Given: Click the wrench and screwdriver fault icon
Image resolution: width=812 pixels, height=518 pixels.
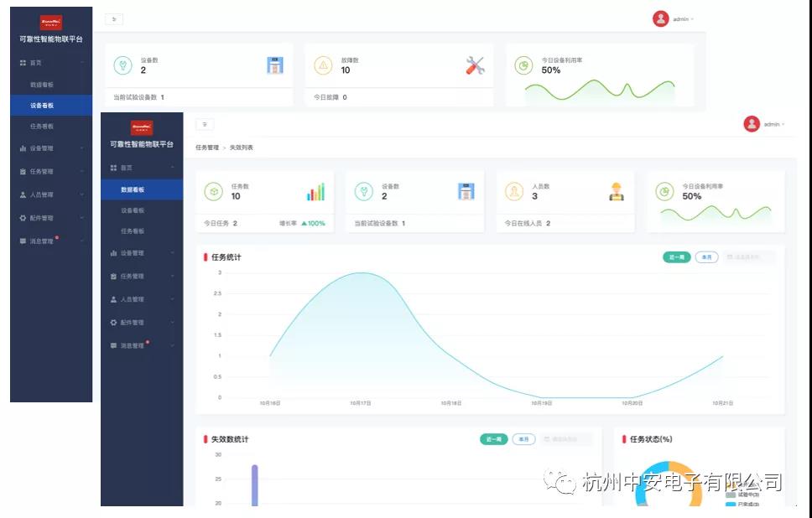Looking at the screenshot, I should click(x=476, y=65).
